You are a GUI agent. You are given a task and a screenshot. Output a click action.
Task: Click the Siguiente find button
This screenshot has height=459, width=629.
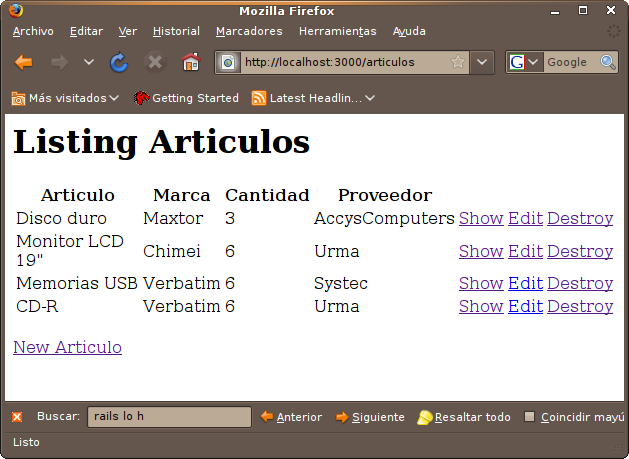[x=370, y=417]
